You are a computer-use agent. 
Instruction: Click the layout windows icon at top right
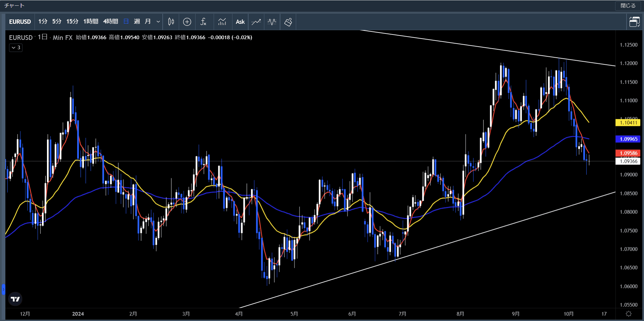coord(634,22)
